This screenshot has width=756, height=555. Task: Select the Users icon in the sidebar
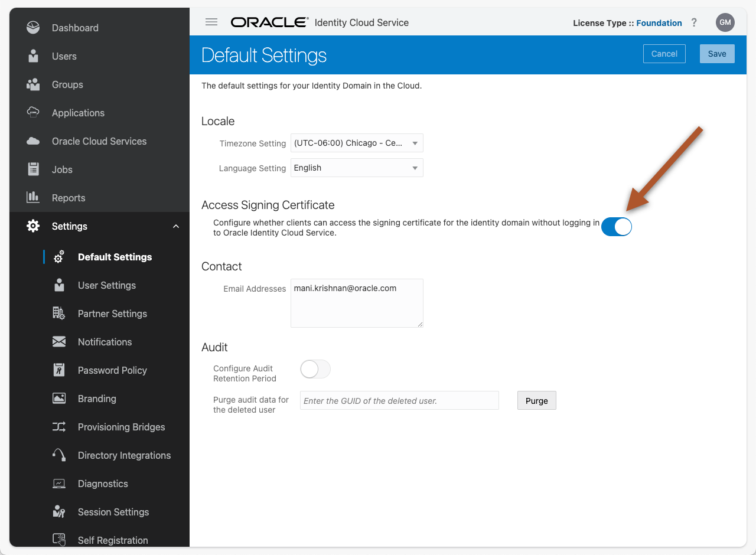(33, 56)
